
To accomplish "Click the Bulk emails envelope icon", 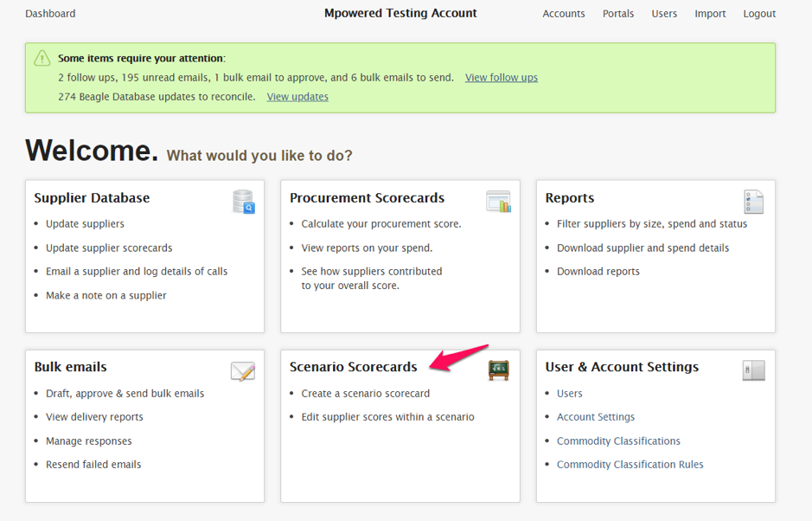I will point(243,371).
